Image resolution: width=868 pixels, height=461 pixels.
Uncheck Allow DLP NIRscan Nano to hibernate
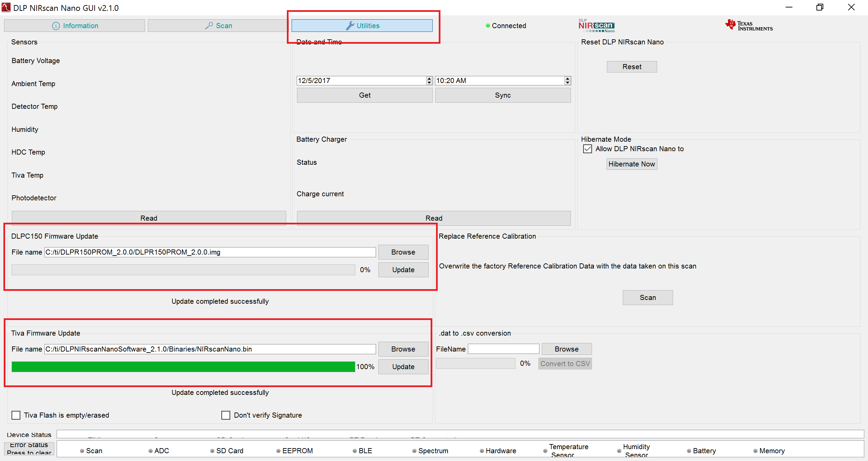(588, 149)
